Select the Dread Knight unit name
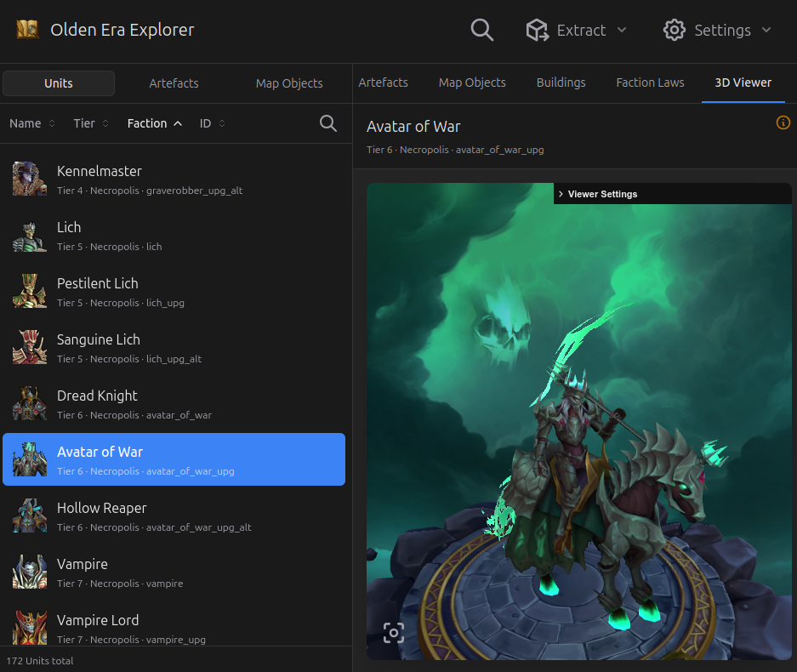Viewport: 797px width, 672px height. tap(97, 396)
